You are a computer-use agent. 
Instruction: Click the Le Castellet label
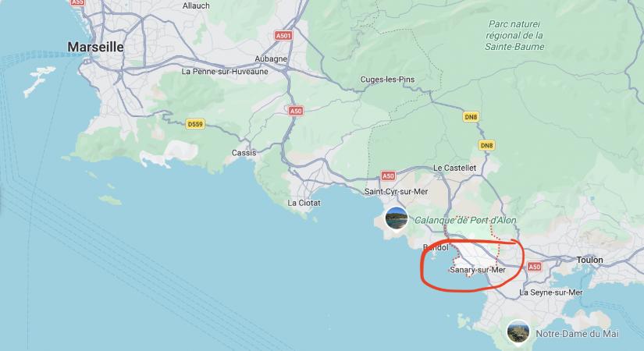[454, 168]
